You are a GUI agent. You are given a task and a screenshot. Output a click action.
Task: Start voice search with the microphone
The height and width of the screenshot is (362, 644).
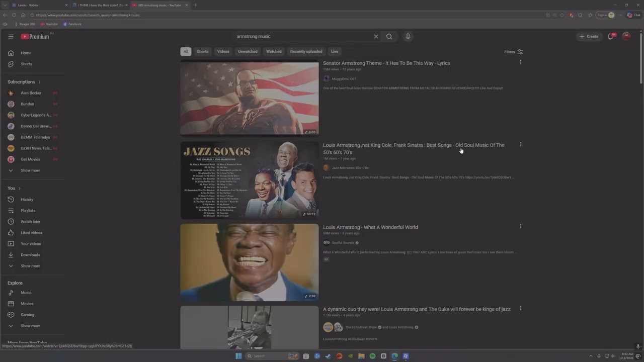[408, 36]
